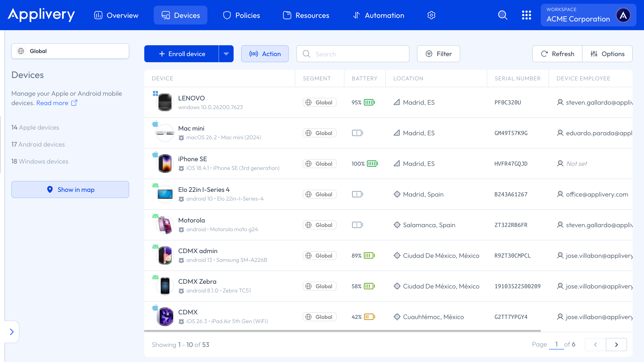Open the settings gear in top navigation

[431, 15]
